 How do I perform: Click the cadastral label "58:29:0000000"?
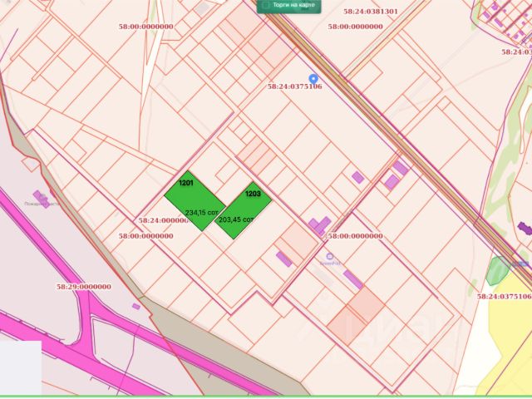tap(84, 287)
